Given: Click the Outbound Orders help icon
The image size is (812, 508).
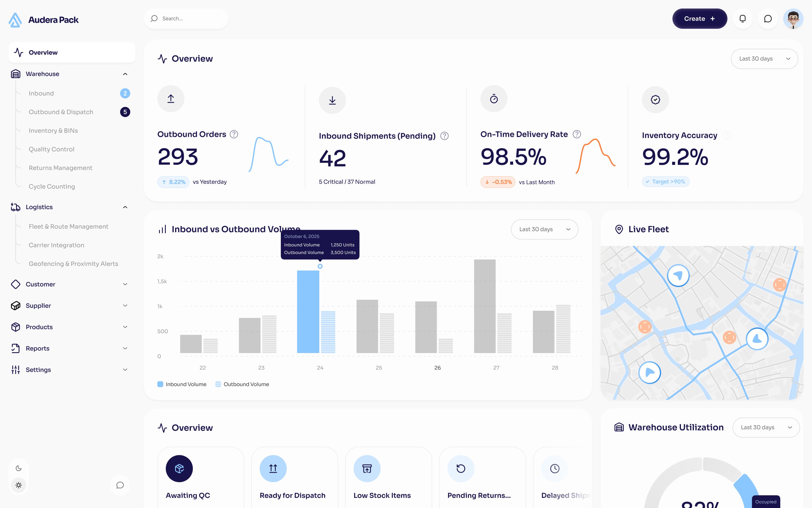Looking at the screenshot, I should tap(234, 134).
